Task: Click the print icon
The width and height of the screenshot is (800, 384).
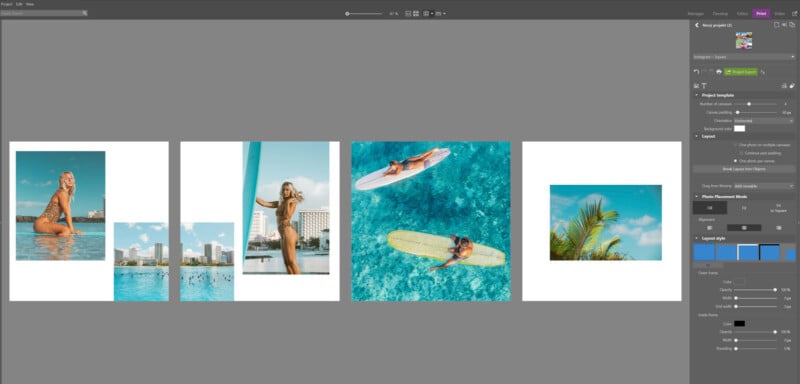Action: pos(719,72)
